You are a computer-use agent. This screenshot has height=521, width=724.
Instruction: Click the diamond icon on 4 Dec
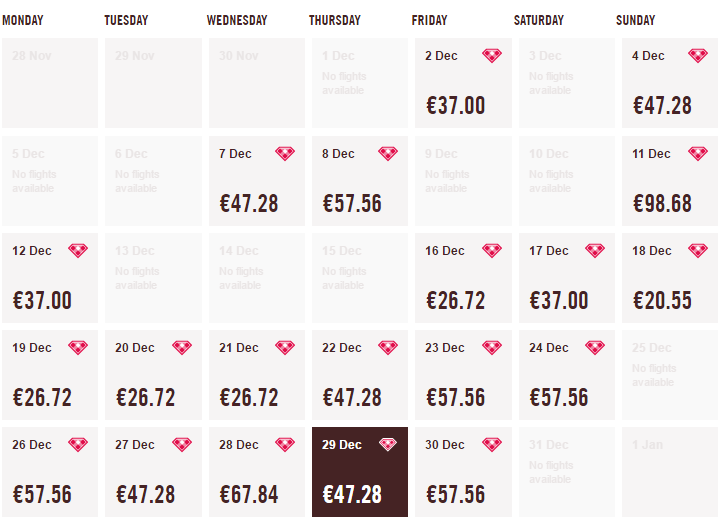pyautogui.click(x=698, y=56)
